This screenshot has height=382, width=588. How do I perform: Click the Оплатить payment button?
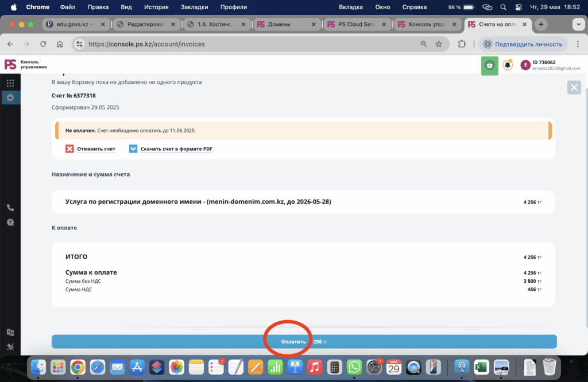[x=304, y=341]
